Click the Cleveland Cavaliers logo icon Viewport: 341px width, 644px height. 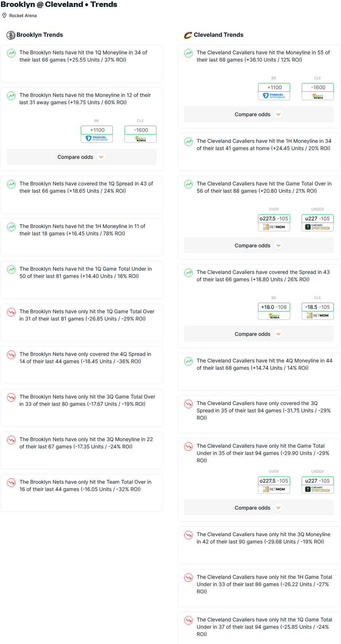click(188, 35)
